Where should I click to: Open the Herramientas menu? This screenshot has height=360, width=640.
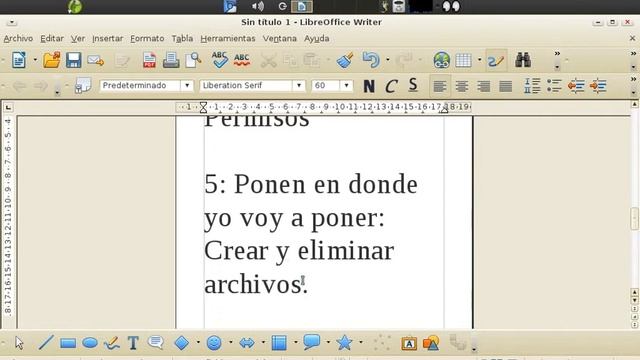[228, 38]
